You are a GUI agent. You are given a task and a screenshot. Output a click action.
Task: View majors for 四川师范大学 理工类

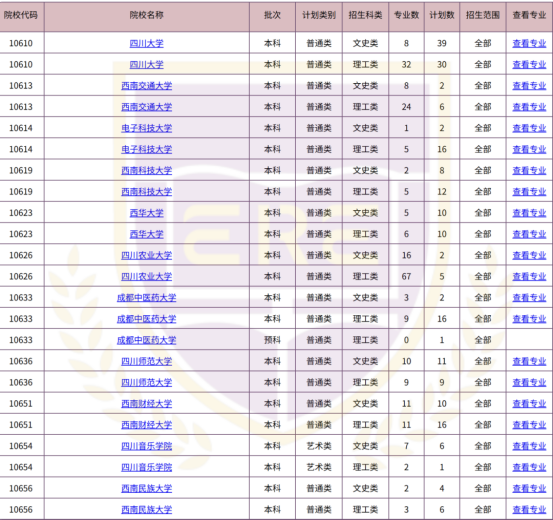[x=529, y=382]
